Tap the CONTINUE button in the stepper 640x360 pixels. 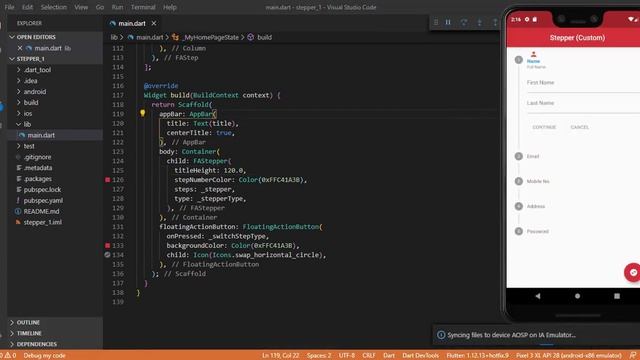[x=544, y=127]
